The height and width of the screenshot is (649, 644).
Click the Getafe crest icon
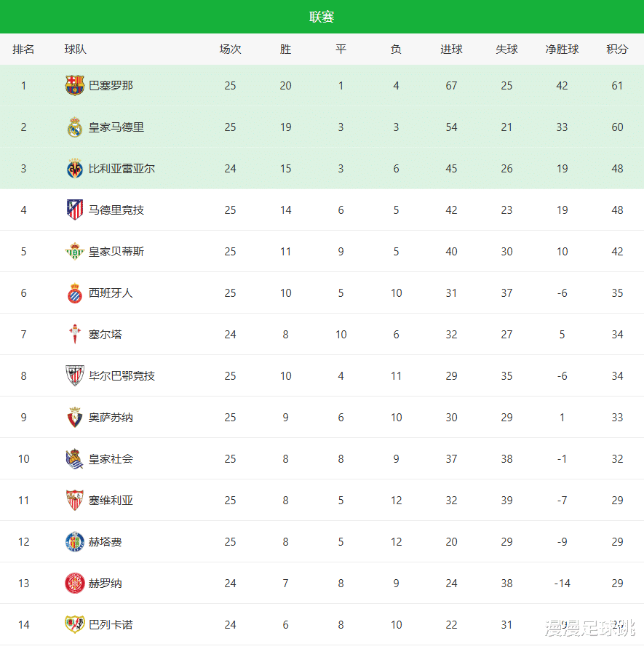coord(75,542)
